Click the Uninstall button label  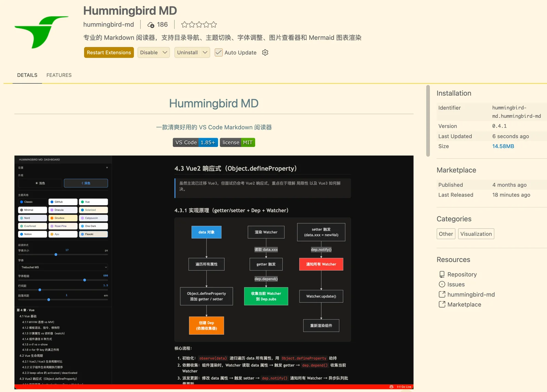[187, 52]
